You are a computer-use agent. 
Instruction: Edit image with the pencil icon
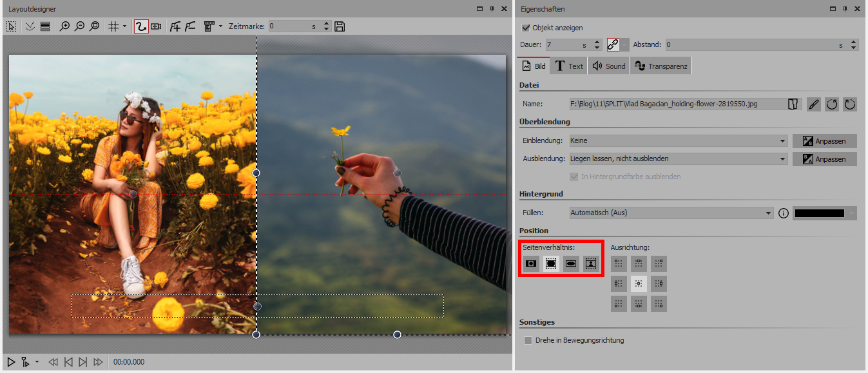[814, 104]
